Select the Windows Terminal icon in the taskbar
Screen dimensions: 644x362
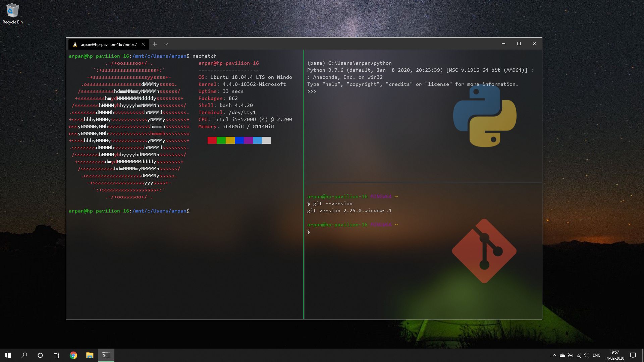(106, 355)
